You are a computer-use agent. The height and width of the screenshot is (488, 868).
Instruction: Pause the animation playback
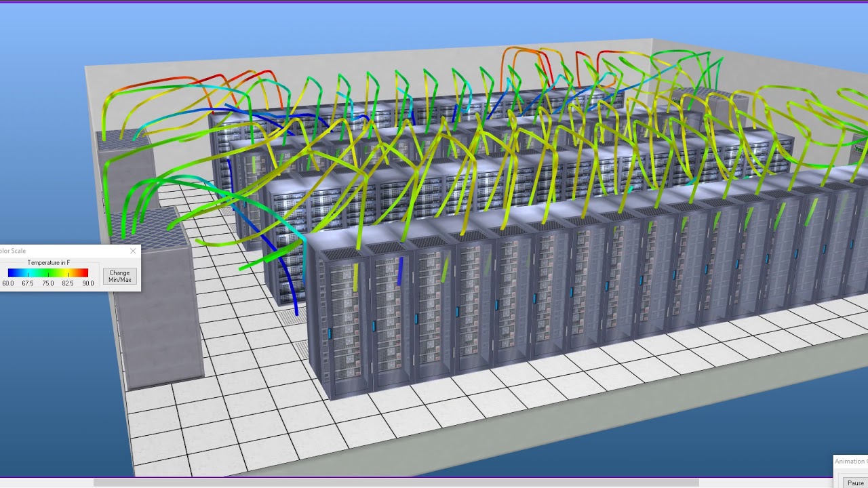pos(855,483)
